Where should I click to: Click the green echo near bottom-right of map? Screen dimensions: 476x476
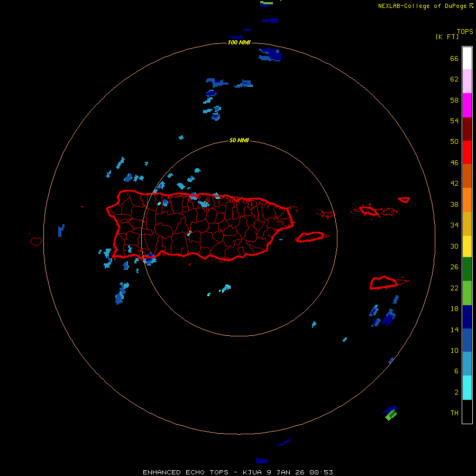(391, 415)
